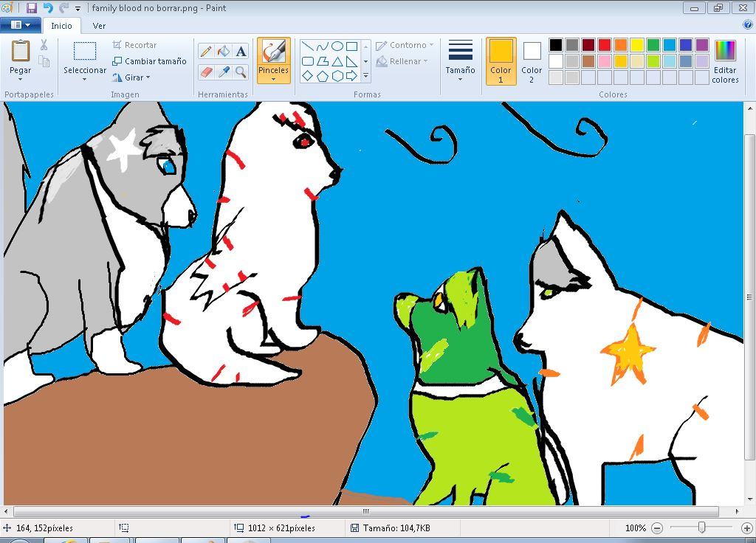
Task: Click the Cut scissors icon
Action: (x=44, y=45)
